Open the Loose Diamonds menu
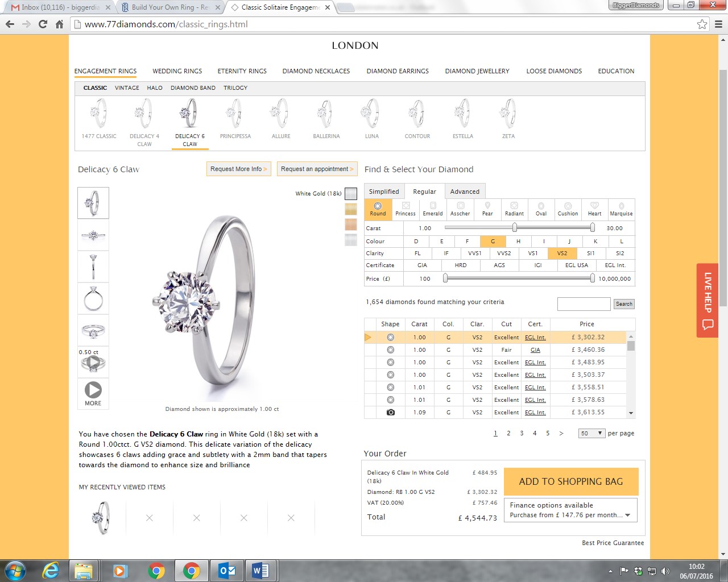This screenshot has height=582, width=728. pyautogui.click(x=554, y=71)
